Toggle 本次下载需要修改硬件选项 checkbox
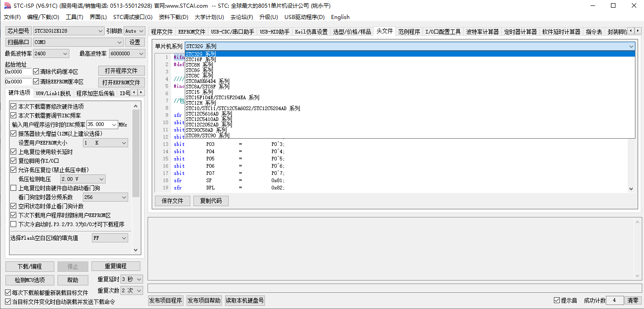Screen dimensions: 644x309 [14, 106]
